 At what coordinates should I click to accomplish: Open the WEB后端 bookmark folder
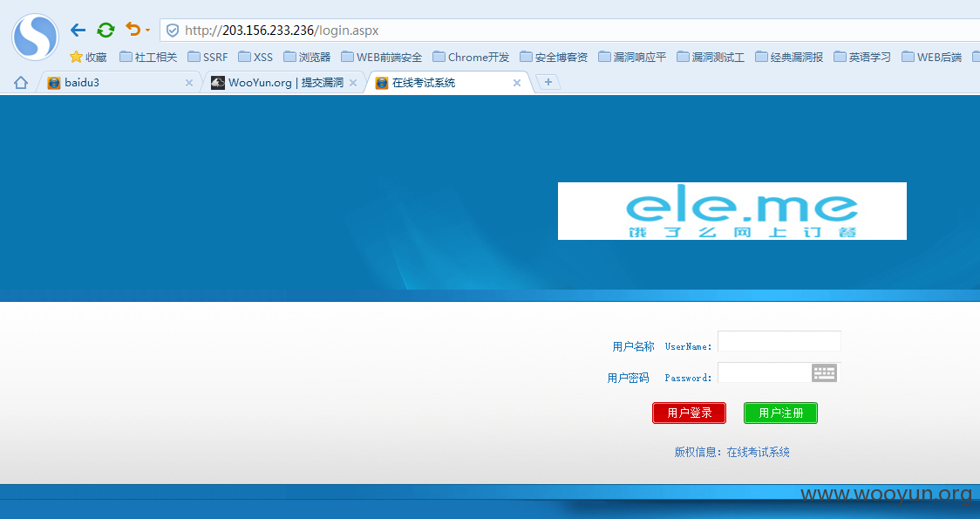pyautogui.click(x=931, y=57)
